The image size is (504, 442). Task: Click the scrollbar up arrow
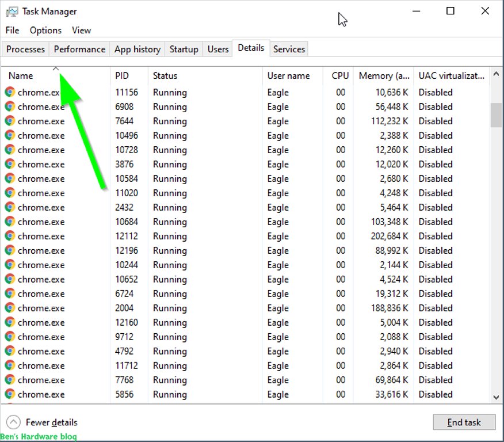tap(496, 74)
